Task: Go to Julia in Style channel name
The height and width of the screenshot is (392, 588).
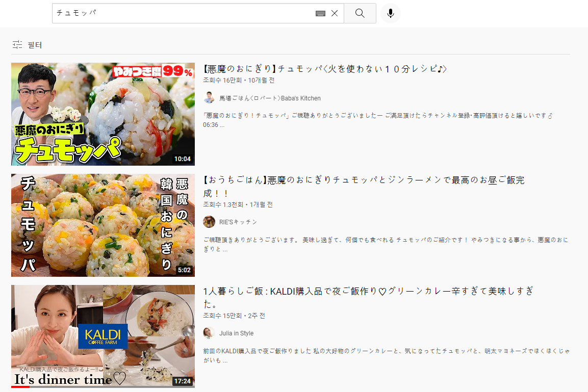Action: (236, 333)
